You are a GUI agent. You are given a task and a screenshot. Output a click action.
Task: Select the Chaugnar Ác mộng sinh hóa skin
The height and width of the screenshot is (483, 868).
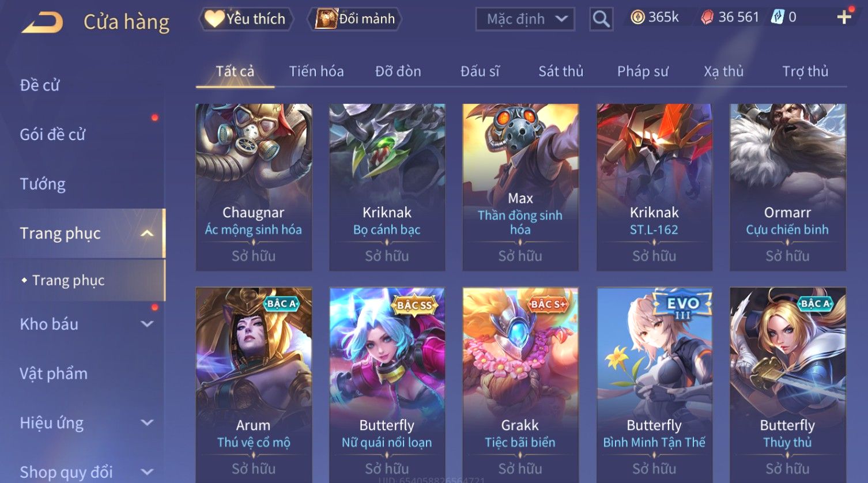click(254, 187)
